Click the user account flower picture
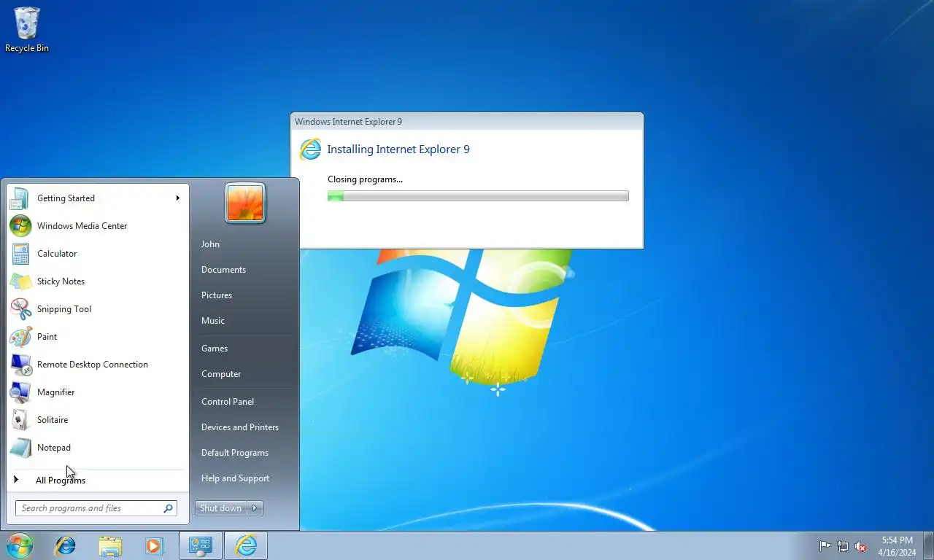Screen dimensions: 934x560 click(x=245, y=203)
